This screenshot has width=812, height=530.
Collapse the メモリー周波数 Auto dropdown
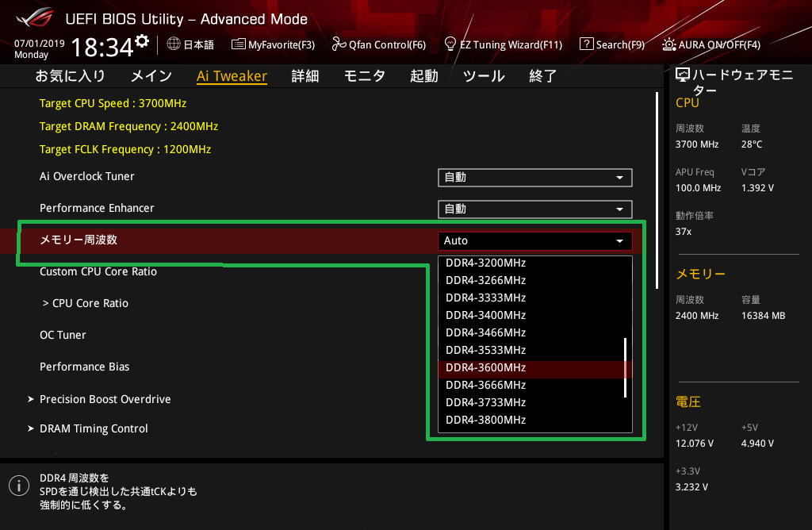click(x=535, y=241)
